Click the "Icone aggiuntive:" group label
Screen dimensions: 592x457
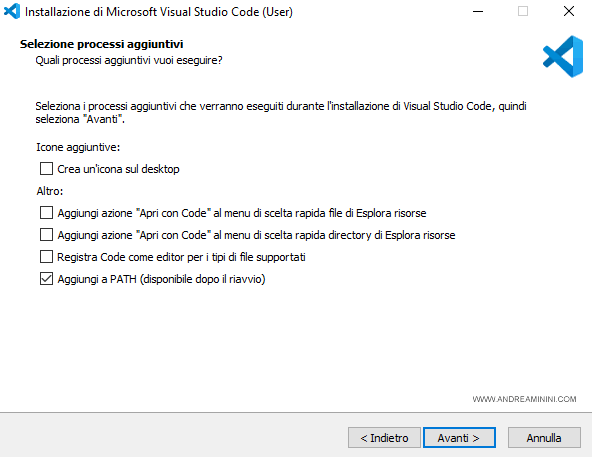point(78,147)
